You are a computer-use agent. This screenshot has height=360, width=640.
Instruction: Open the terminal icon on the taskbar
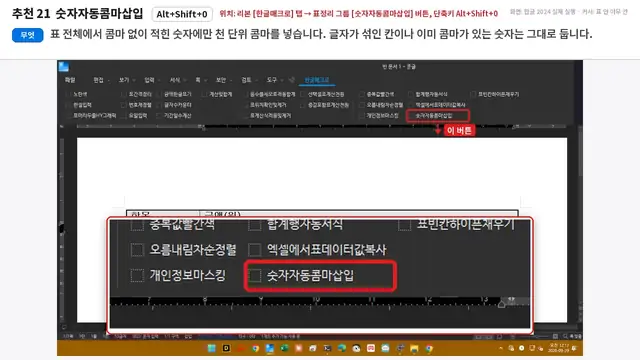327,348
